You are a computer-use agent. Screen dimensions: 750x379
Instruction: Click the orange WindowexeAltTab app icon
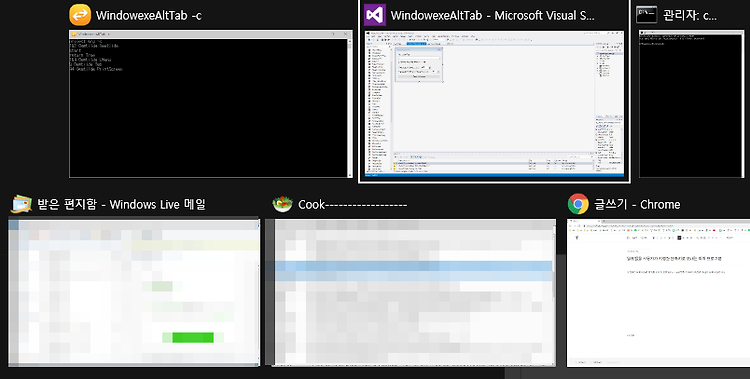pos(80,15)
